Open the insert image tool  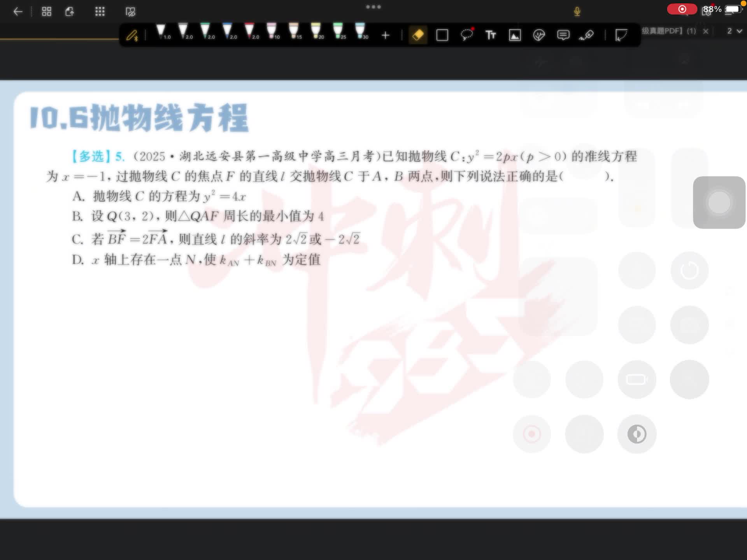click(x=515, y=35)
